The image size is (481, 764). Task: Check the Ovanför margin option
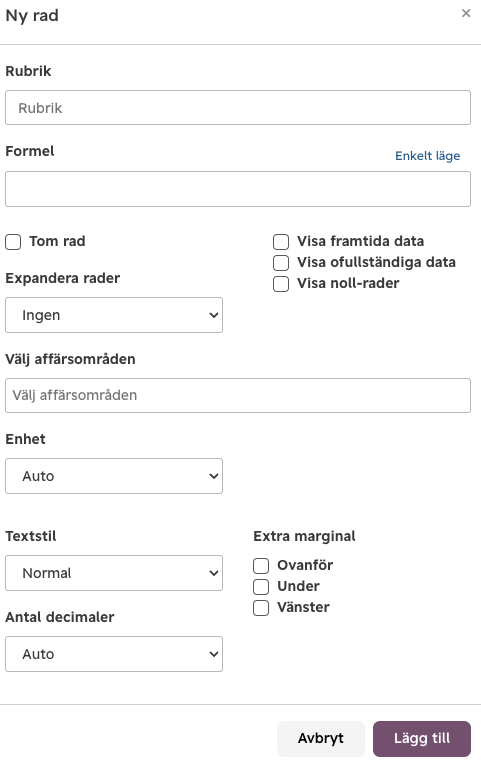[261, 566]
